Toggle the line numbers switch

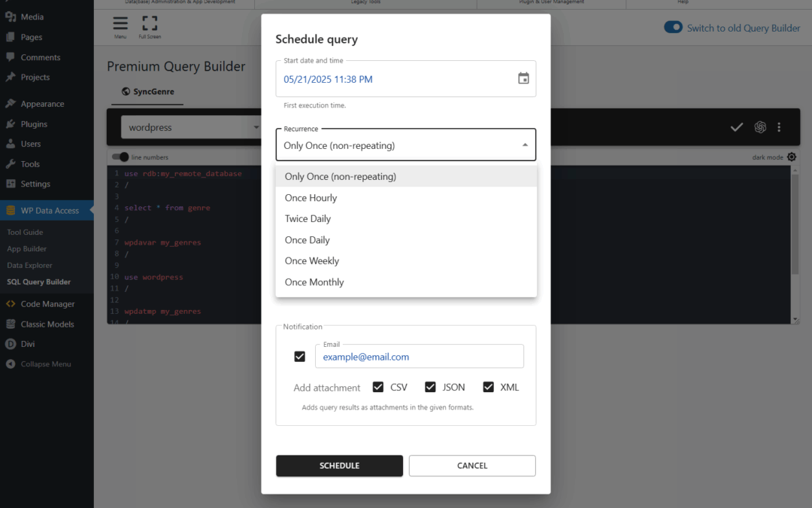(x=120, y=157)
